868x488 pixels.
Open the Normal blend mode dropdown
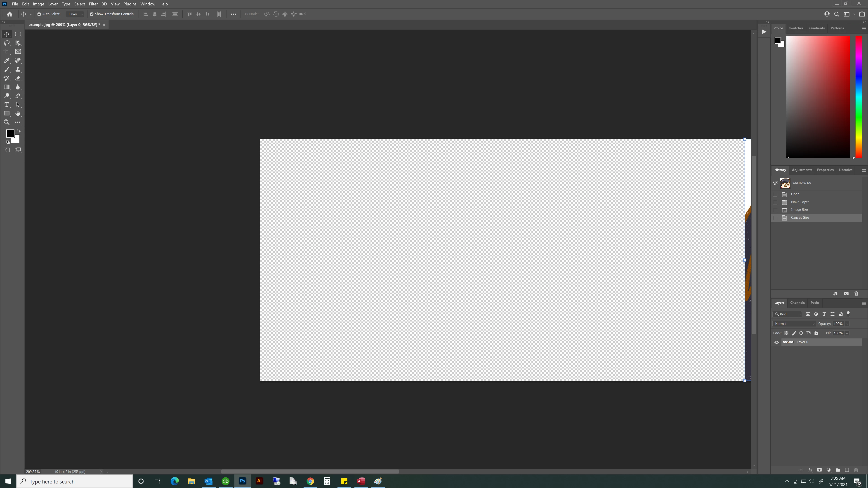pyautogui.click(x=794, y=324)
